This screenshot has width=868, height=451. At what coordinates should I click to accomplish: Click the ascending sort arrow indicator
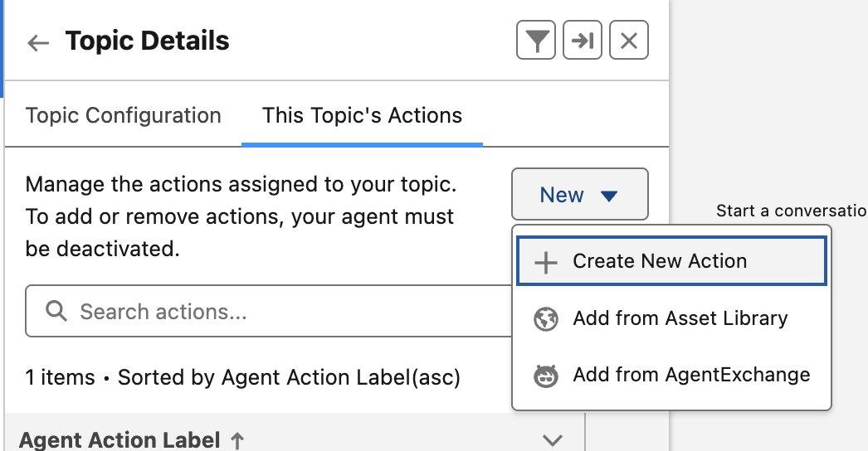click(237, 441)
